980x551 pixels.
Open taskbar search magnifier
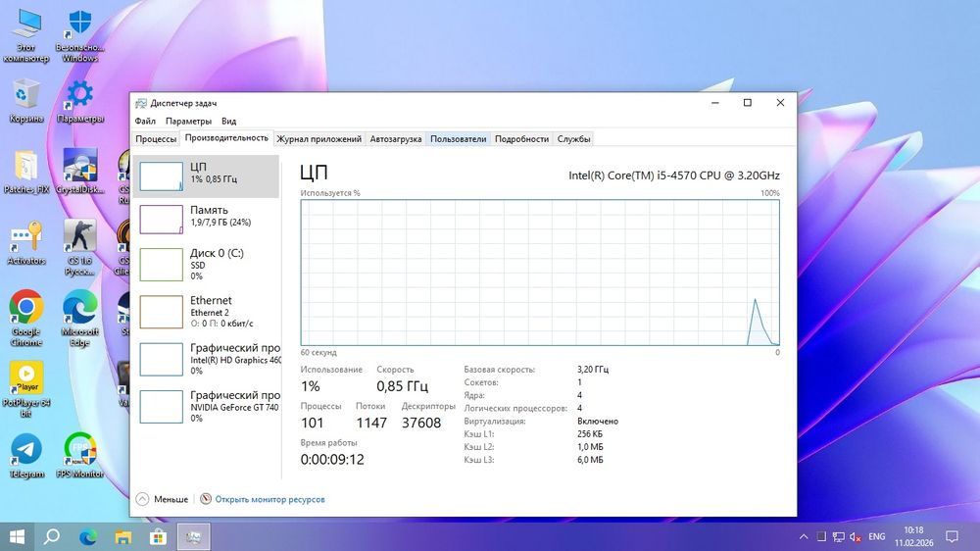click(52, 536)
